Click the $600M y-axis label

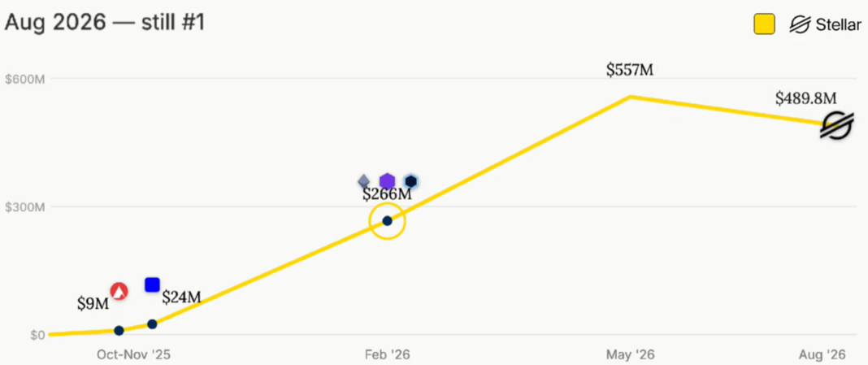[x=24, y=79]
